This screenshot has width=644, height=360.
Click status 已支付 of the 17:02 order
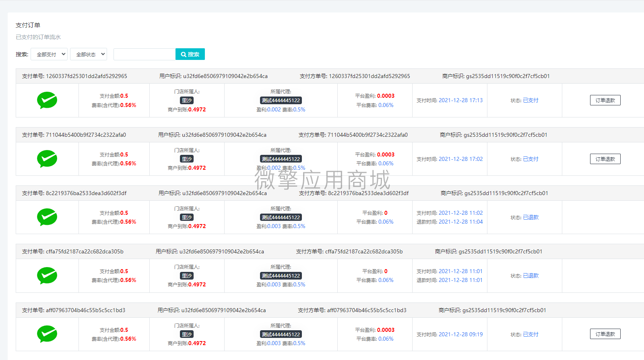(x=530, y=159)
